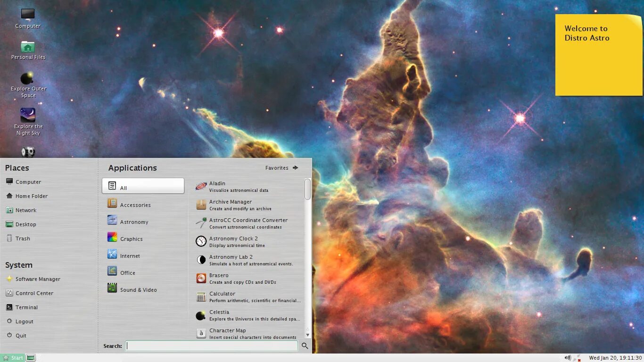Click Show Desktop icon beside Start

click(31, 358)
